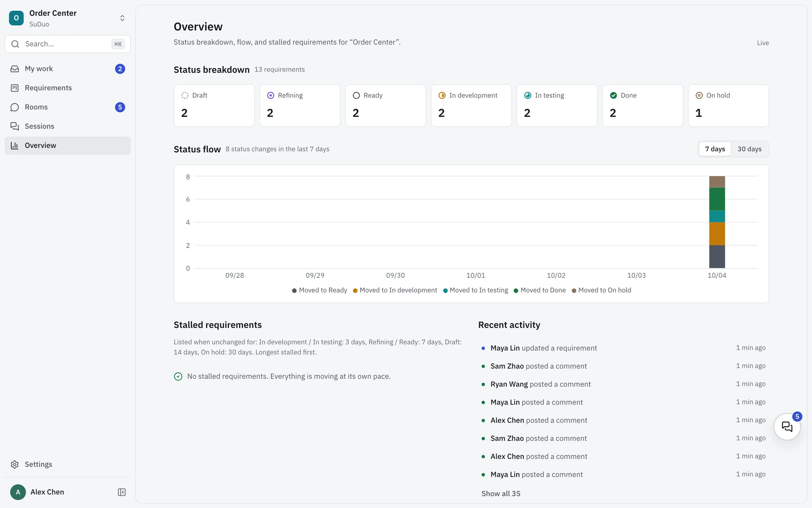This screenshot has width=812, height=508.
Task: Click the search magnifier icon
Action: [x=15, y=44]
